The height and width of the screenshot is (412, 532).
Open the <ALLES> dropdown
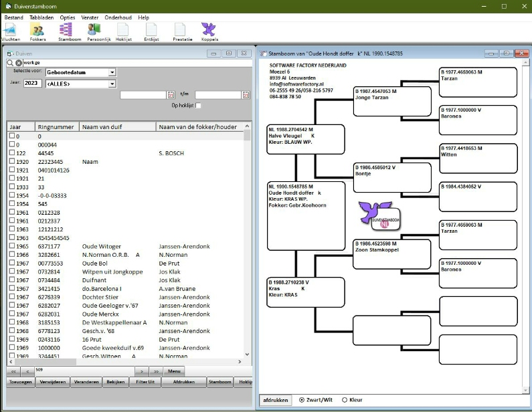pyautogui.click(x=112, y=84)
